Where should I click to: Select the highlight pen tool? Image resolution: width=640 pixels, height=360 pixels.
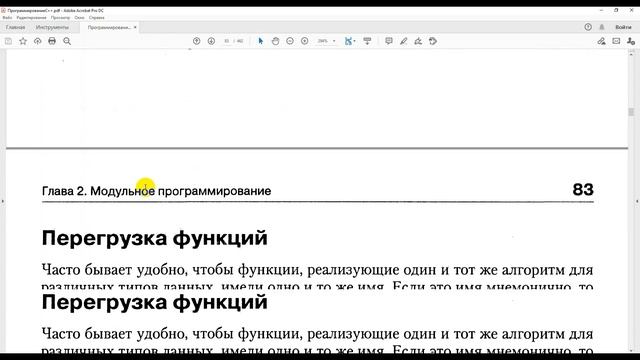tap(404, 41)
